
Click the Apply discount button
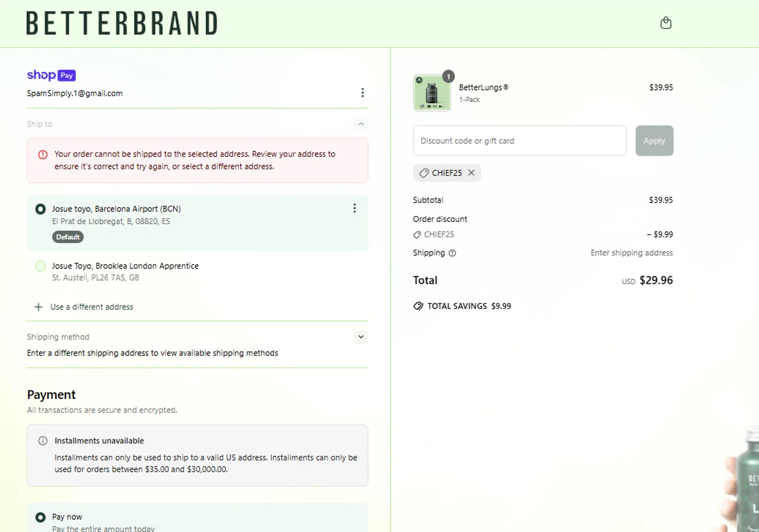(x=654, y=141)
